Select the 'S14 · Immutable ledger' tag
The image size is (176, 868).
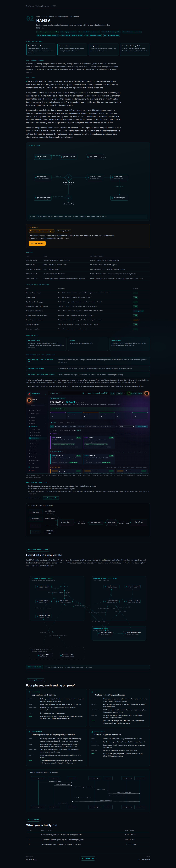[93, 35]
